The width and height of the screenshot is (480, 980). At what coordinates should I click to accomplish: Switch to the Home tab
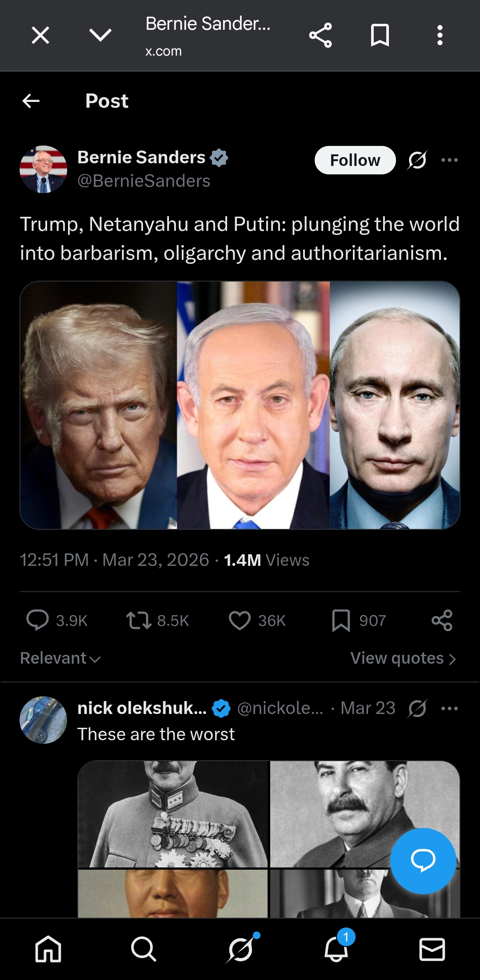(48, 949)
